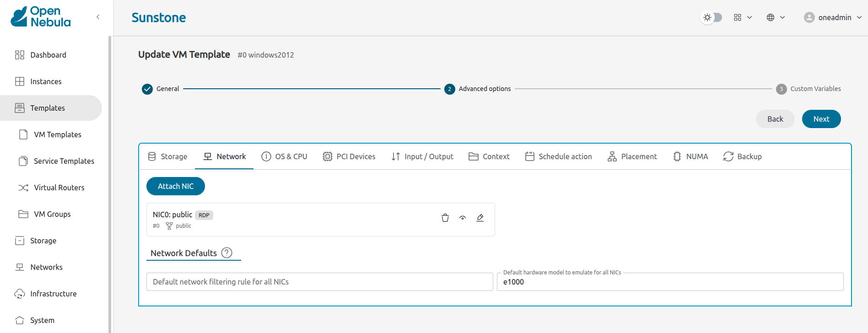Toggle the light/dark theme switch
The height and width of the screenshot is (333, 868).
712,17
